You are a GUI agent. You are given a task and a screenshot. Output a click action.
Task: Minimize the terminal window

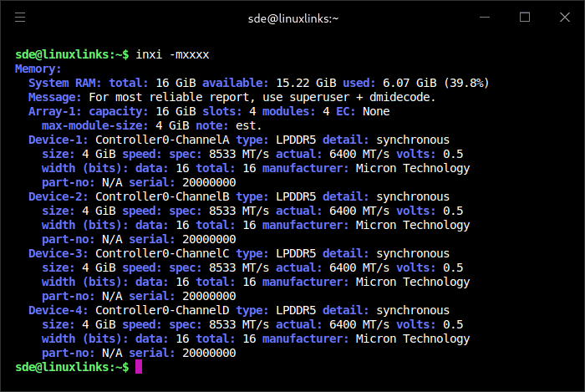point(485,18)
